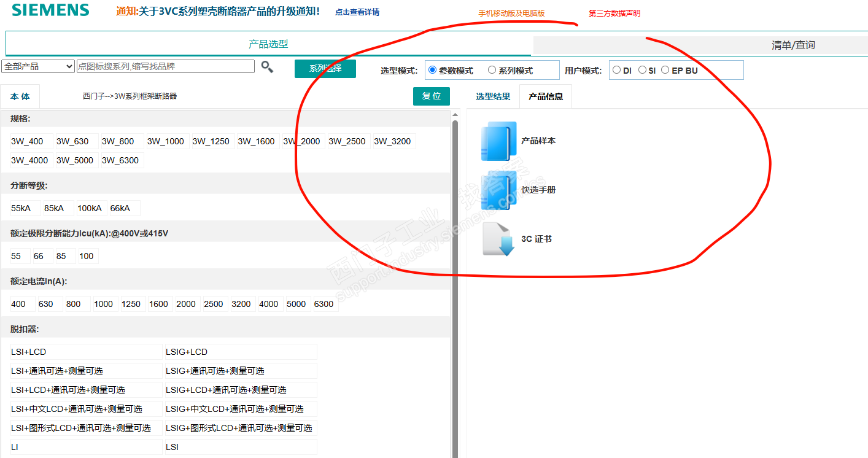The height and width of the screenshot is (458, 868).
Task: Click the 复位 reset button
Action: pyautogui.click(x=432, y=96)
